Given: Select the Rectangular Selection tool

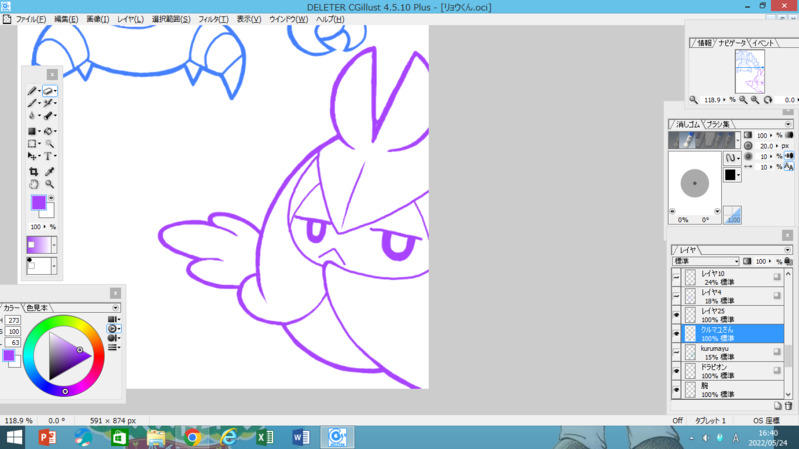Looking at the screenshot, I should pos(32,144).
